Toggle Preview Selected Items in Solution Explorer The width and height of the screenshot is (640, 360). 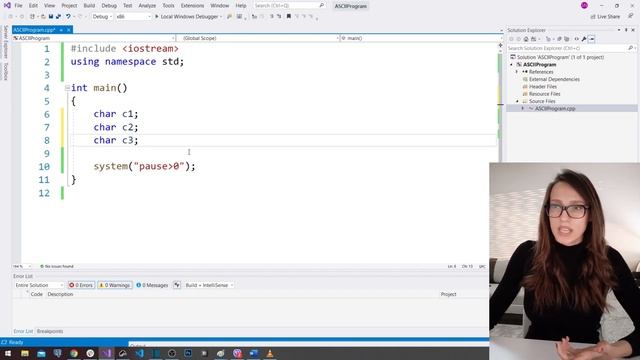[591, 39]
